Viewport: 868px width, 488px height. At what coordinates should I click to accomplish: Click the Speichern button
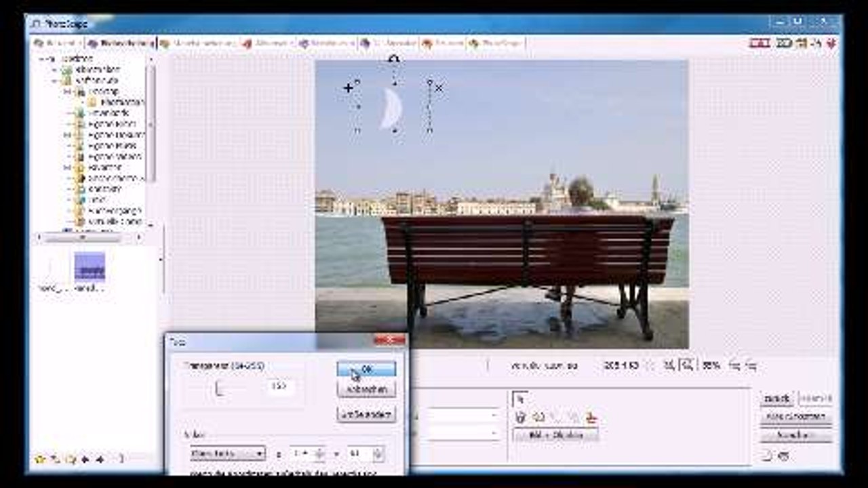click(x=796, y=435)
